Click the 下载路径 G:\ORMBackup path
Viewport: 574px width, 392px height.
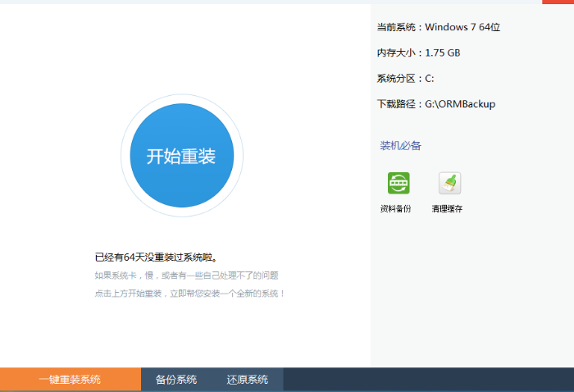[435, 104]
